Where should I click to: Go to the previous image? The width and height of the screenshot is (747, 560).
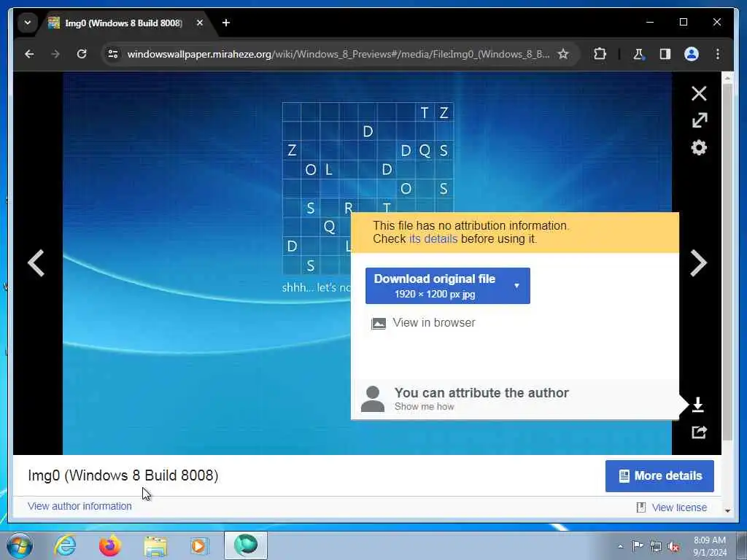(x=36, y=262)
